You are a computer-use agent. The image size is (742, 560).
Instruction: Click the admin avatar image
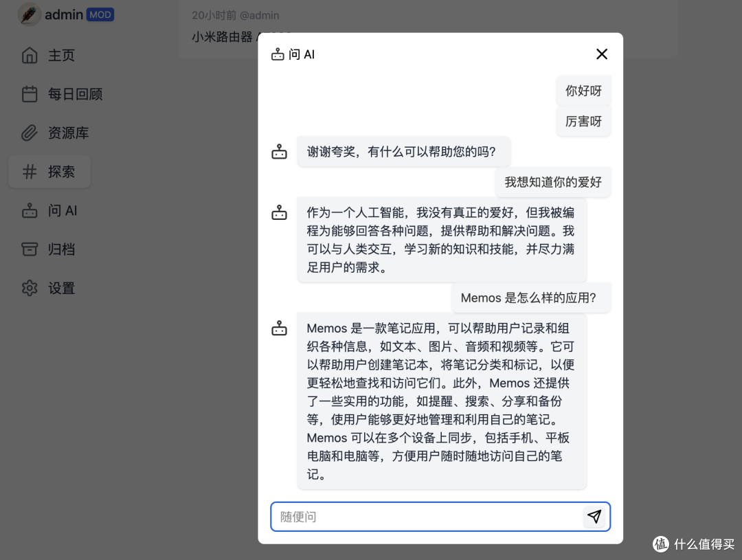click(30, 14)
